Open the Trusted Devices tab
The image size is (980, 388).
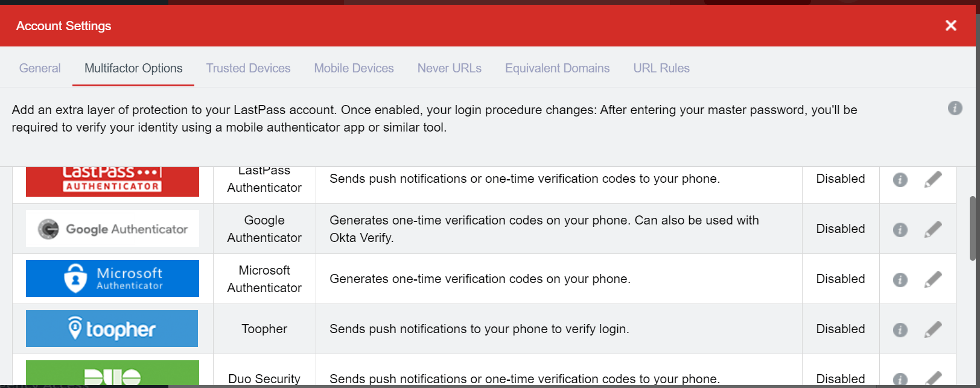[248, 68]
